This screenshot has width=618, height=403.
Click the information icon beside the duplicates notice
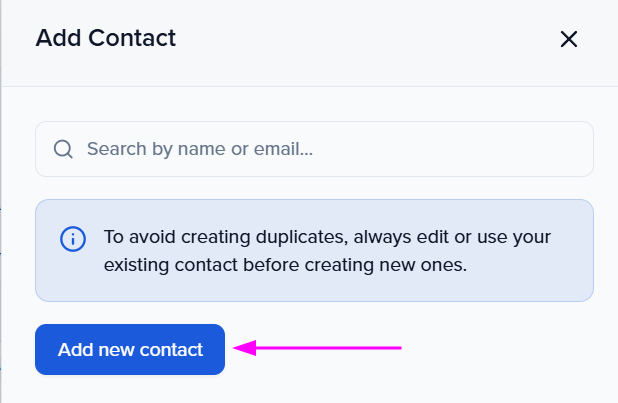pos(72,240)
